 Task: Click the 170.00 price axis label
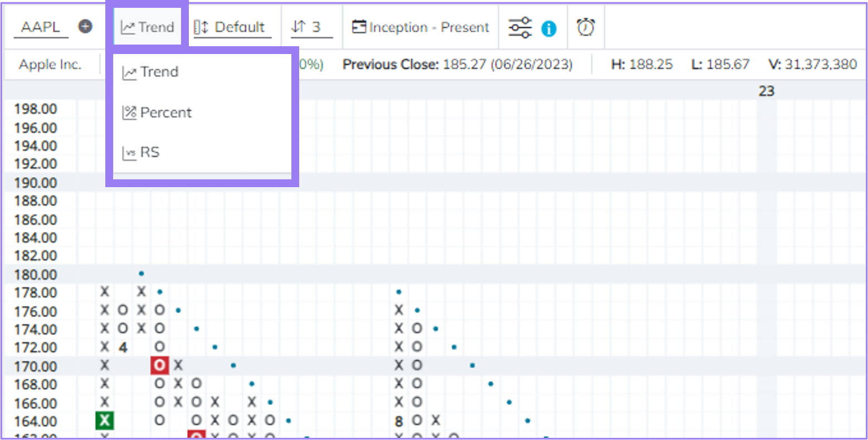coord(36,366)
